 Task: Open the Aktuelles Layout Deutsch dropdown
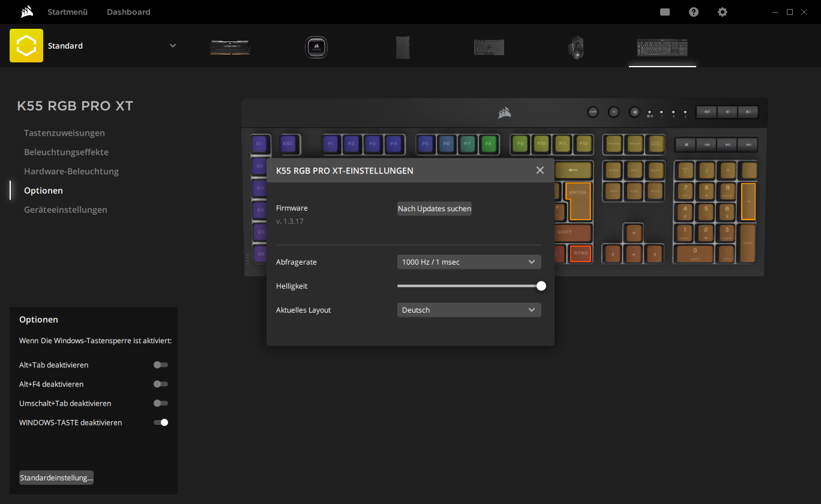coord(469,310)
